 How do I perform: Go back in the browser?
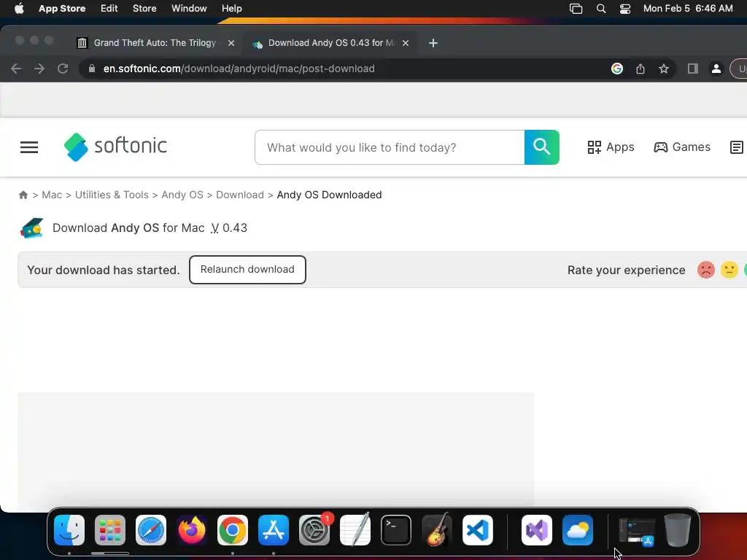coord(16,69)
